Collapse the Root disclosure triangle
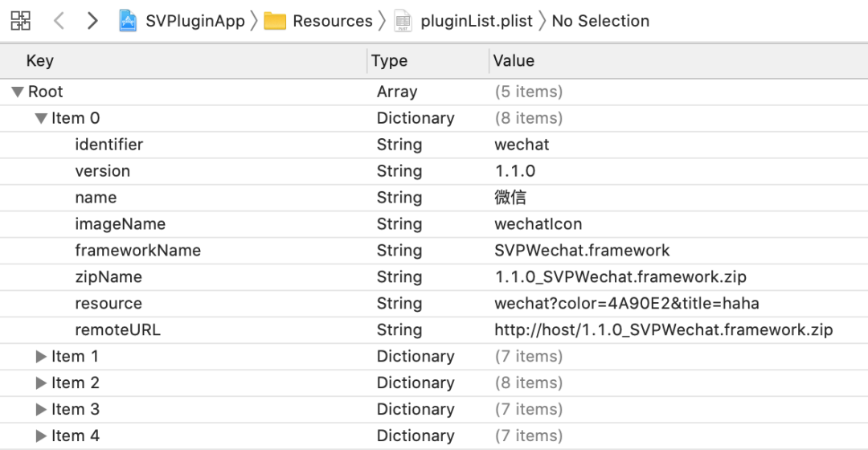This screenshot has height=450, width=868. click(18, 92)
